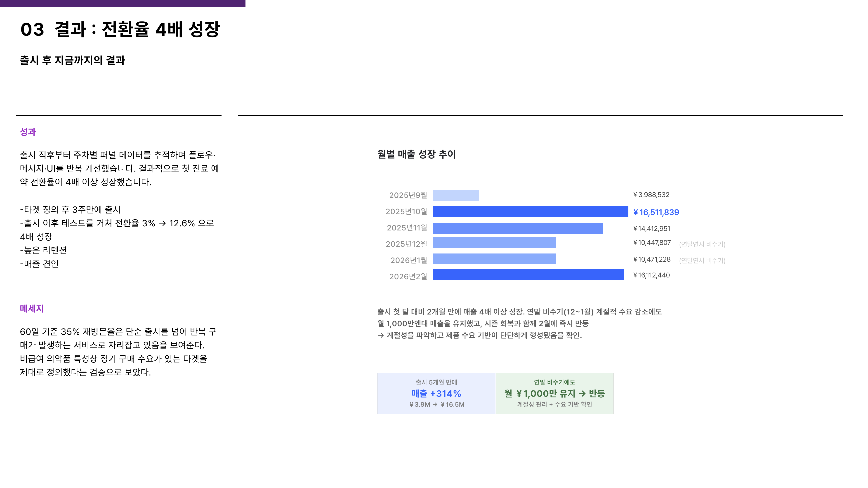This screenshot has width=868, height=488.
Task: Click the 2025년10월 revenue bar
Action: pos(530,211)
